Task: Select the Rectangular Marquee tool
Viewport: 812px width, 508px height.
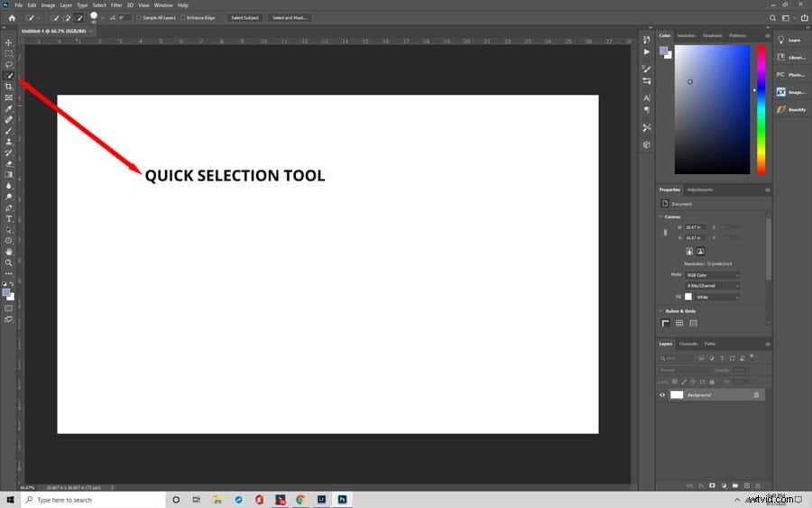Action: [x=9, y=54]
